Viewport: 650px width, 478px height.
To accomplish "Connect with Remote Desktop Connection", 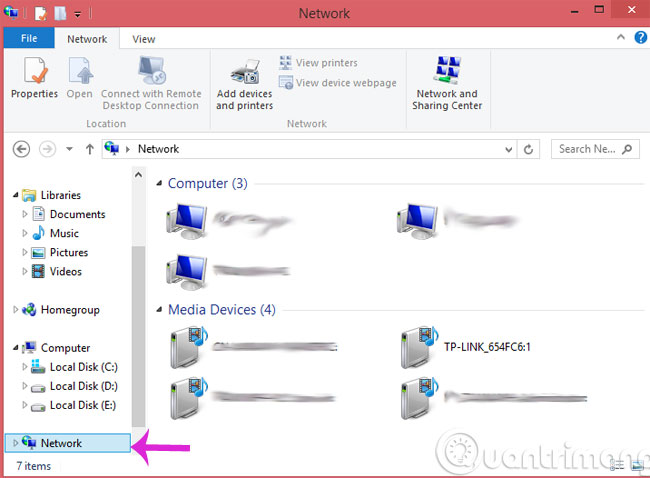I will pos(151,83).
